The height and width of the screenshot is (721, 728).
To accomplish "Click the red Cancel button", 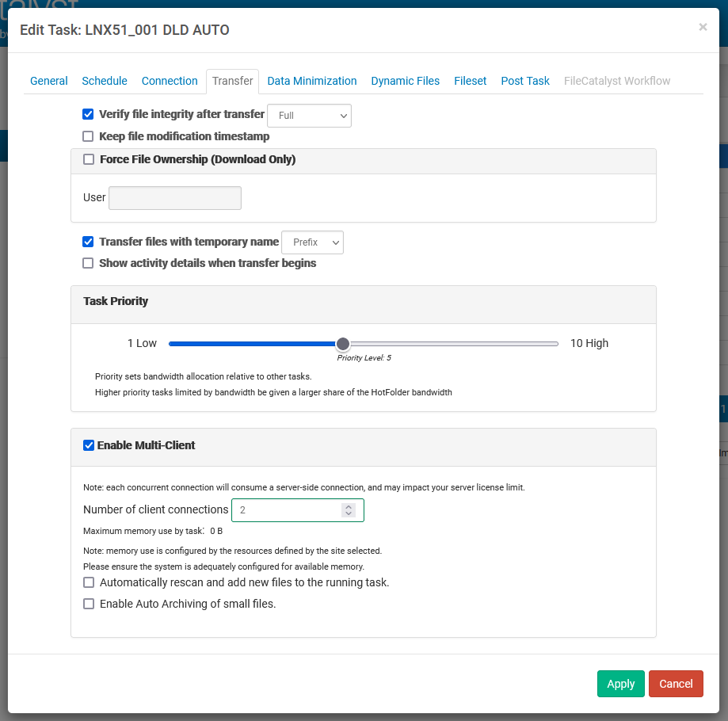I will click(676, 684).
